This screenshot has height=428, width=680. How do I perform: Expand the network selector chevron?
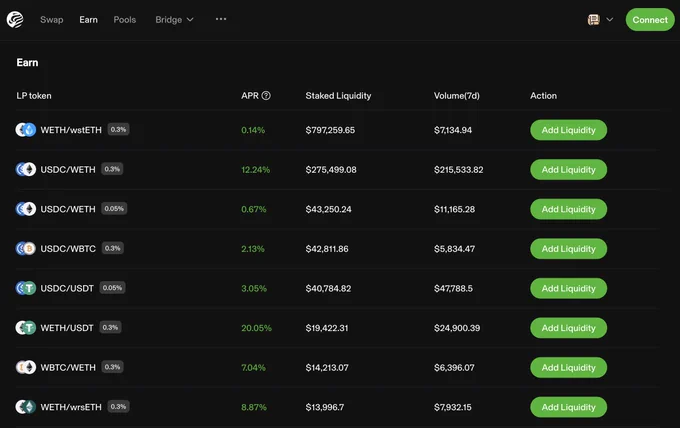coord(609,20)
